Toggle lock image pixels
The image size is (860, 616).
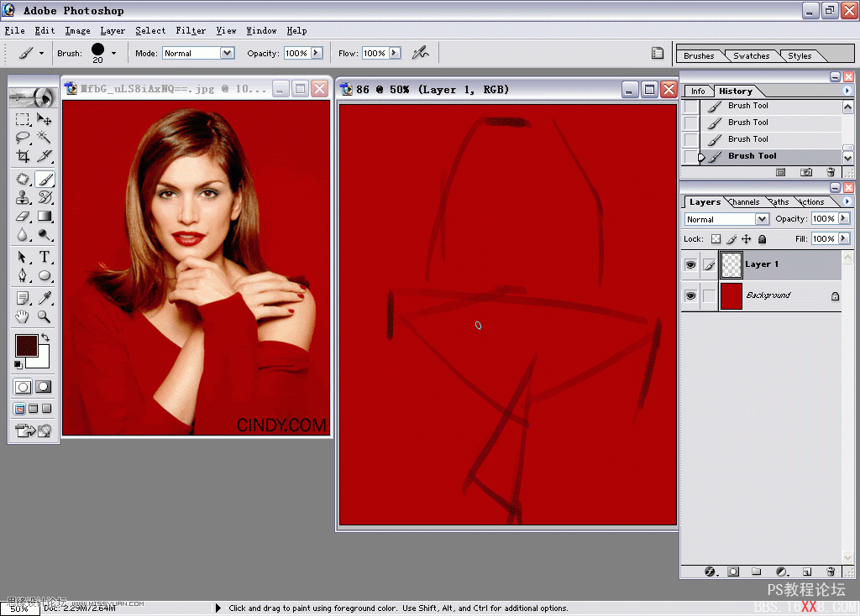[732, 239]
